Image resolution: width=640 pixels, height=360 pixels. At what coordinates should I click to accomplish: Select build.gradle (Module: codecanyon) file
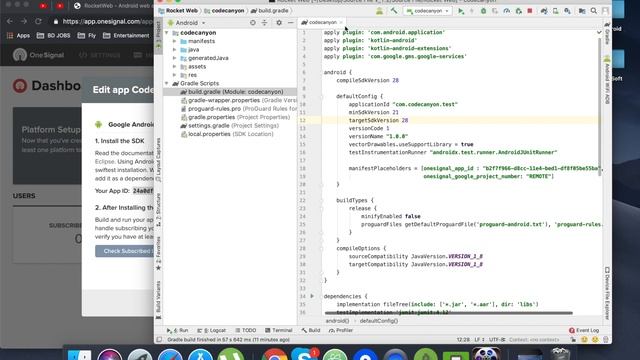click(230, 92)
